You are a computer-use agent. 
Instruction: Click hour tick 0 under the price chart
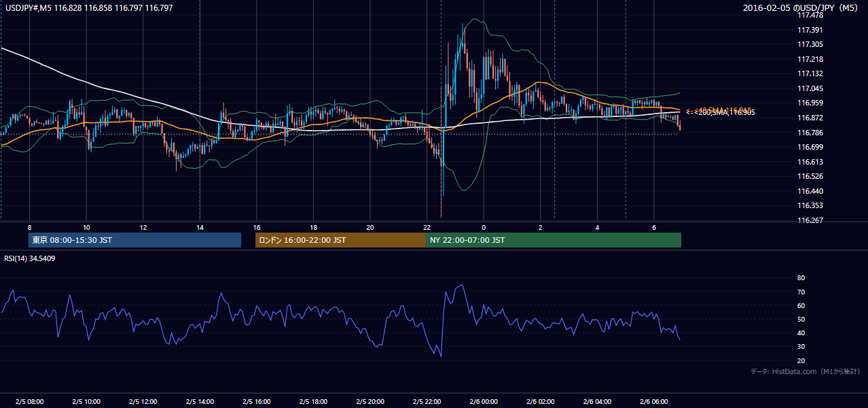pos(484,227)
